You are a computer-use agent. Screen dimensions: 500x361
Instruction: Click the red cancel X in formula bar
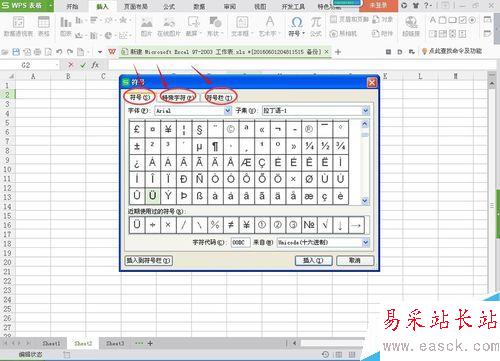click(70, 65)
